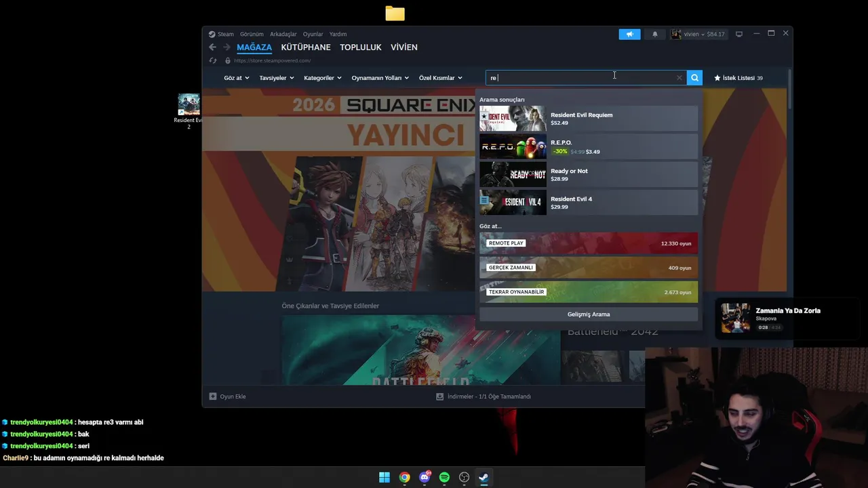Click the Resident Evil Requiem thumbnail
This screenshot has width=868, height=488.
[513, 119]
